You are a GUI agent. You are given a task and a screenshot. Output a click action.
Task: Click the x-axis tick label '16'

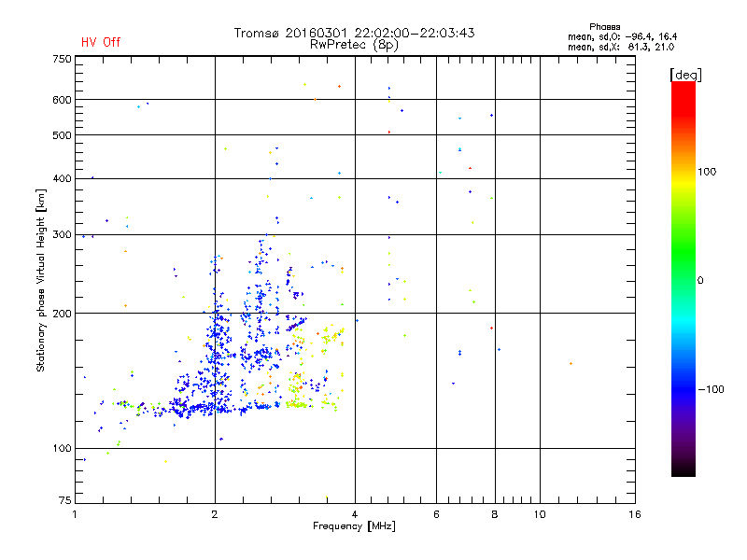click(635, 514)
